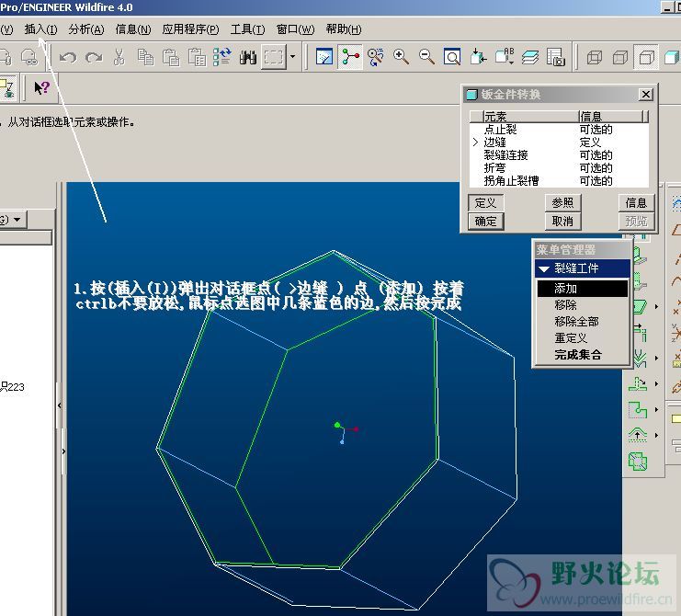Select the 裂缝连接 element row
The width and height of the screenshot is (681, 616).
tap(559, 155)
